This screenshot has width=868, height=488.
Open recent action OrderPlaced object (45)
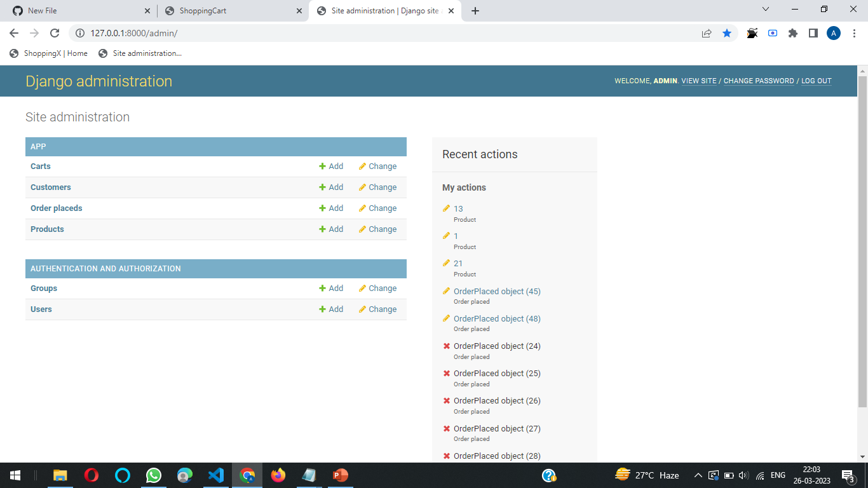pos(497,292)
